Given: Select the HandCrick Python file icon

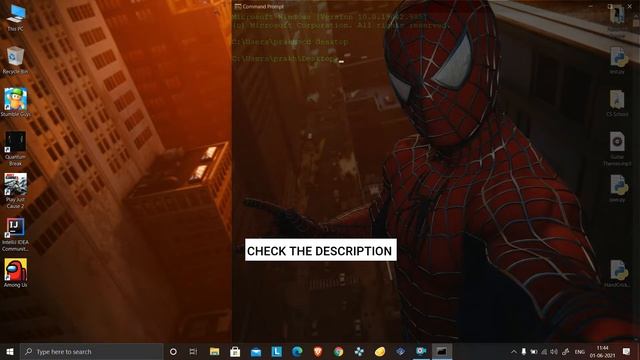Looking at the screenshot, I should point(617,273).
